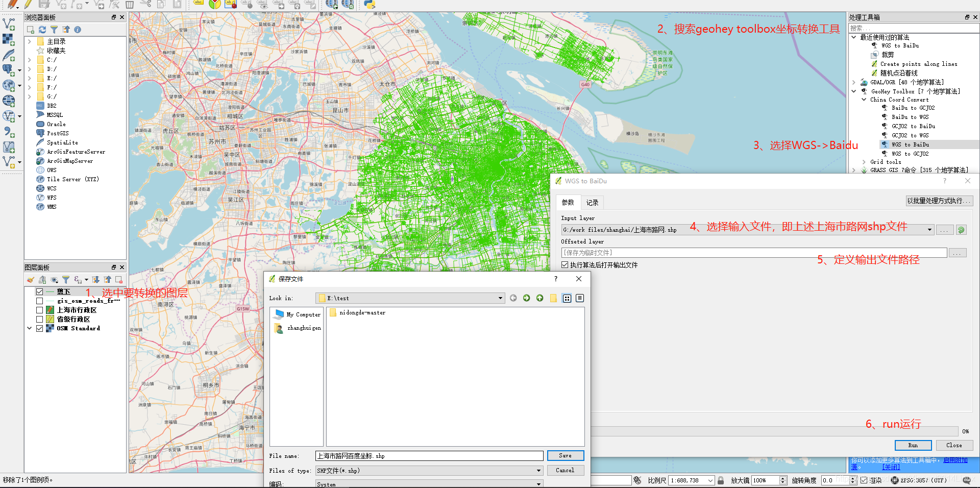Collapse all icon in browser panel toolbar

(x=66, y=30)
